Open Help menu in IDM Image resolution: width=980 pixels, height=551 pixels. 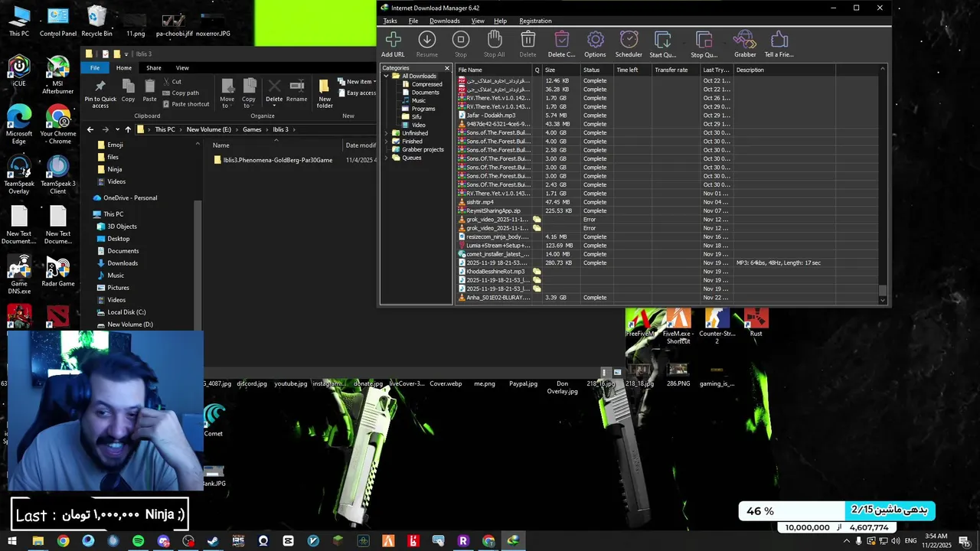(x=500, y=21)
